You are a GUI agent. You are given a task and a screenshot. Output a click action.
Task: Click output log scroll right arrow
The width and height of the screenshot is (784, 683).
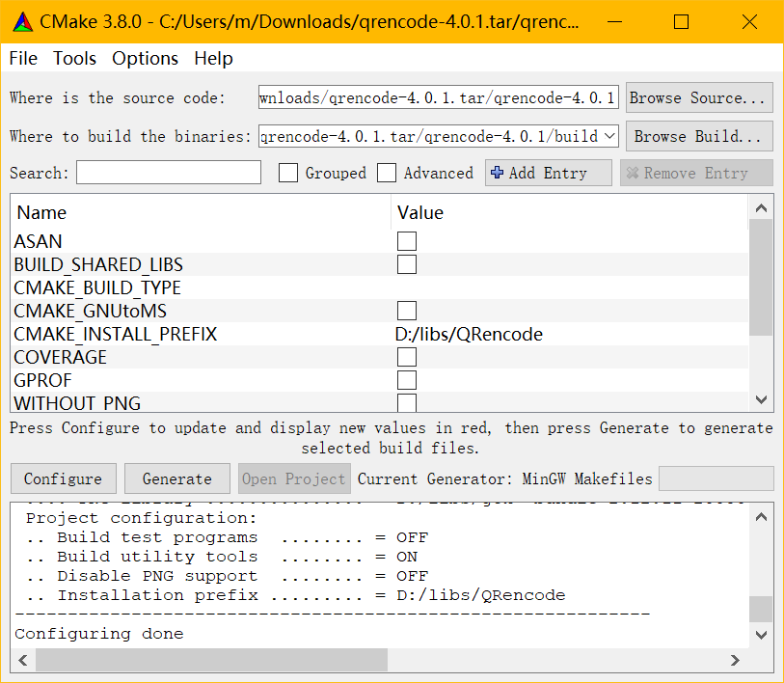(x=735, y=660)
